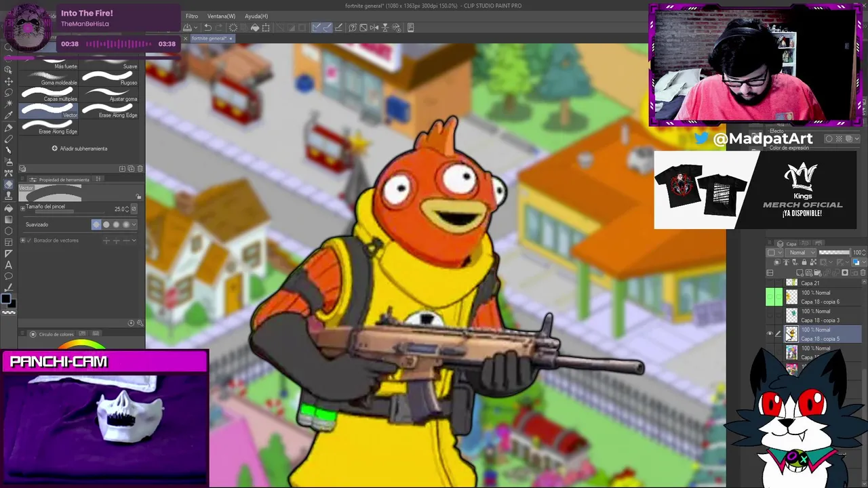This screenshot has height=488, width=868.
Task: Select the Capas múltiples sub tool
Action: click(x=49, y=95)
